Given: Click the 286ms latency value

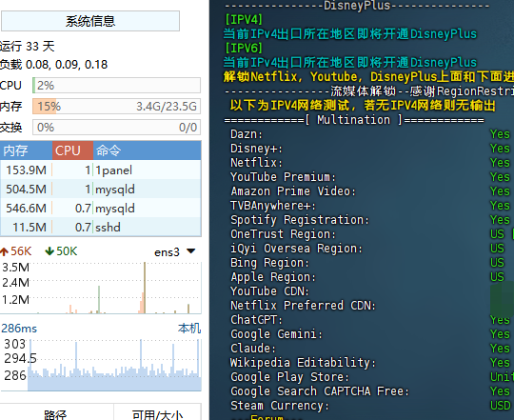Looking at the screenshot, I should [x=19, y=329].
